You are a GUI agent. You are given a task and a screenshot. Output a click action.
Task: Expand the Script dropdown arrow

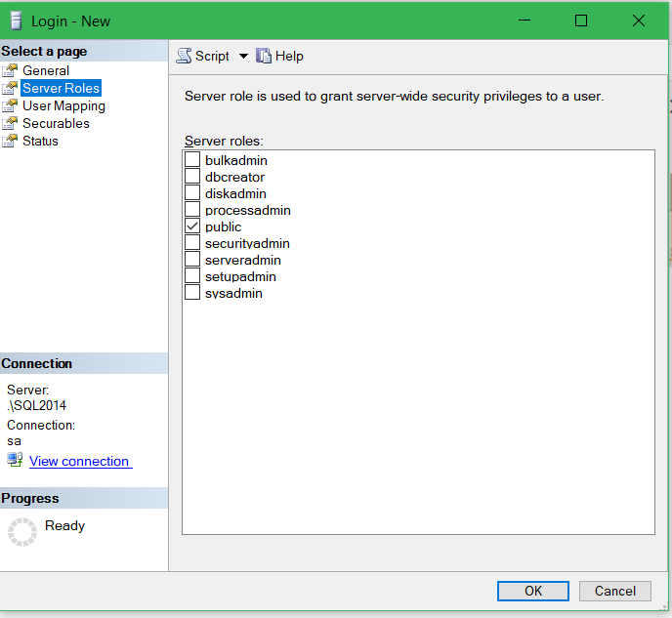click(243, 56)
